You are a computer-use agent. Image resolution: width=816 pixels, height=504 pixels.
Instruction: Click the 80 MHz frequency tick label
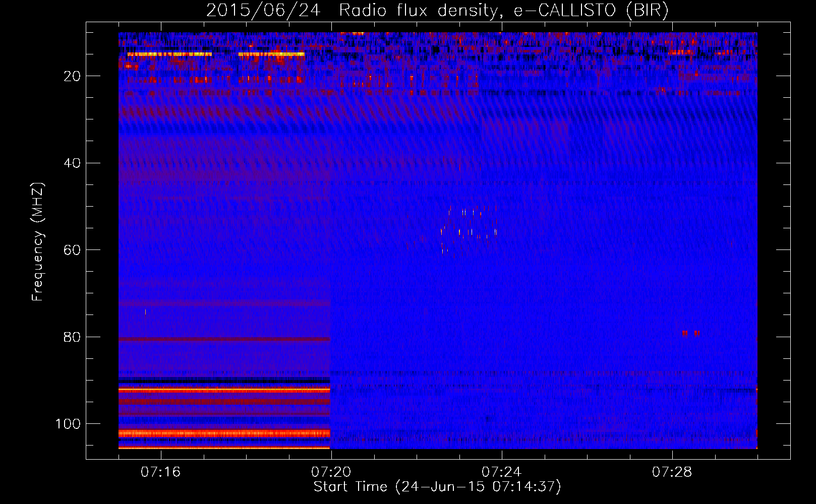click(x=72, y=337)
